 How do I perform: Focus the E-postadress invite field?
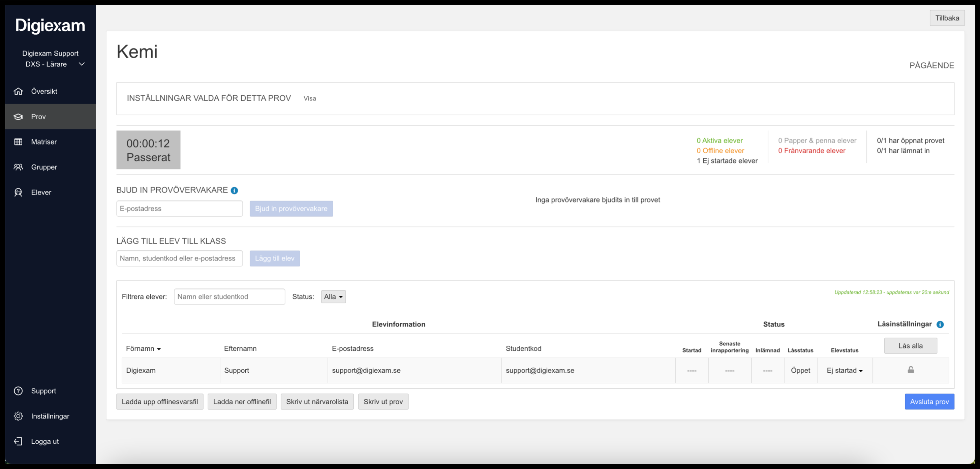click(180, 209)
